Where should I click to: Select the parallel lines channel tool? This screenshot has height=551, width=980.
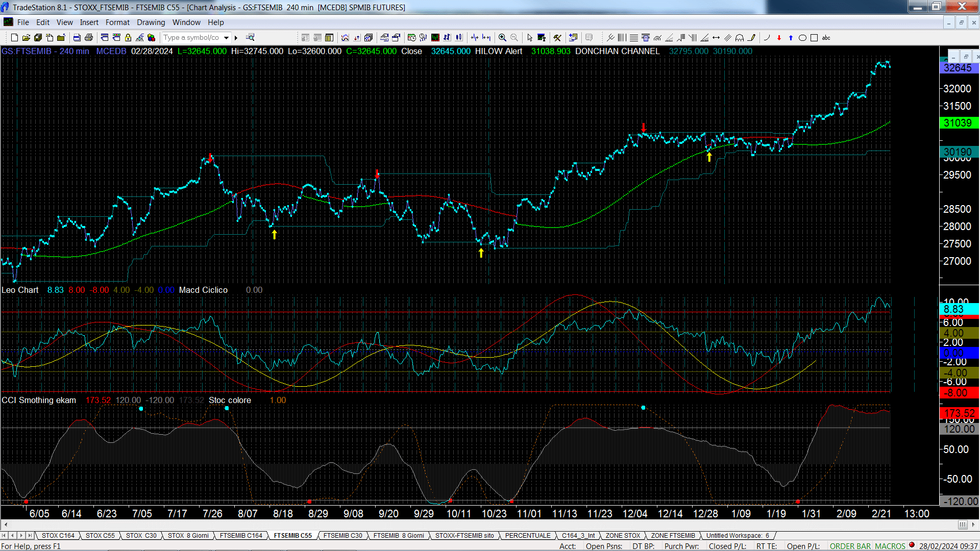click(728, 38)
